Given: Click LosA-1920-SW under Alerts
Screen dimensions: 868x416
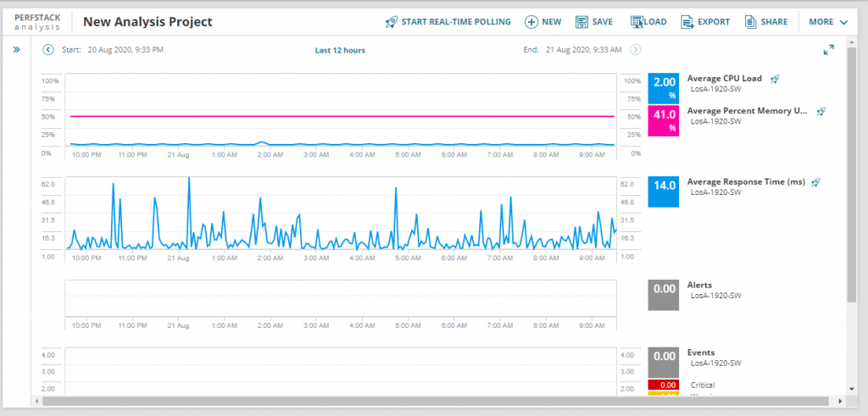Looking at the screenshot, I should pos(715,296).
